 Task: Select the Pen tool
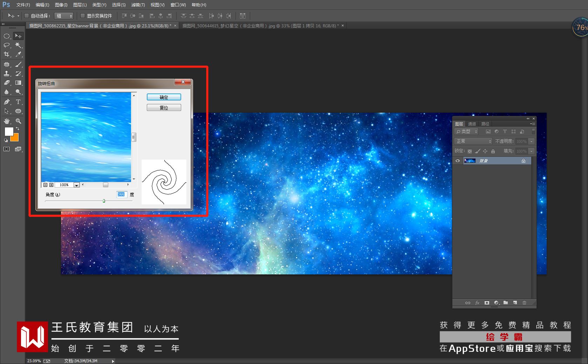point(7,102)
